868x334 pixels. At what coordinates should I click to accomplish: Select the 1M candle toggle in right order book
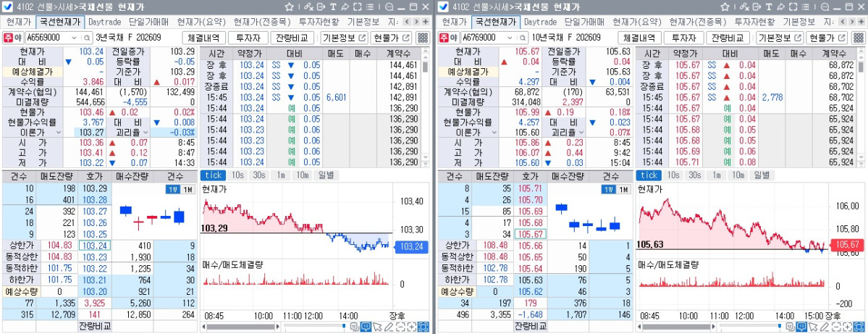point(624,190)
